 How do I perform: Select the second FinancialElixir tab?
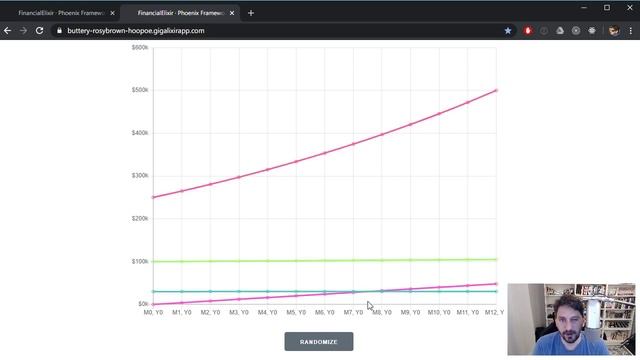click(181, 13)
